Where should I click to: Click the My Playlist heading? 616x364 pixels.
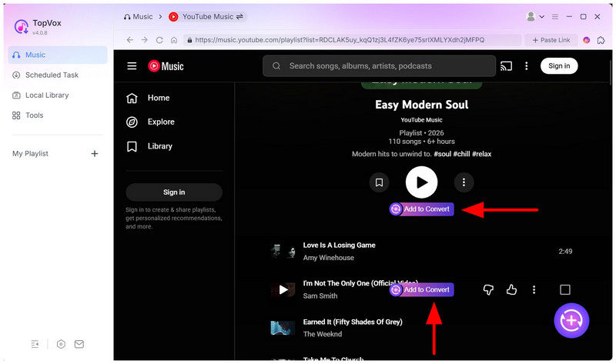tap(30, 154)
